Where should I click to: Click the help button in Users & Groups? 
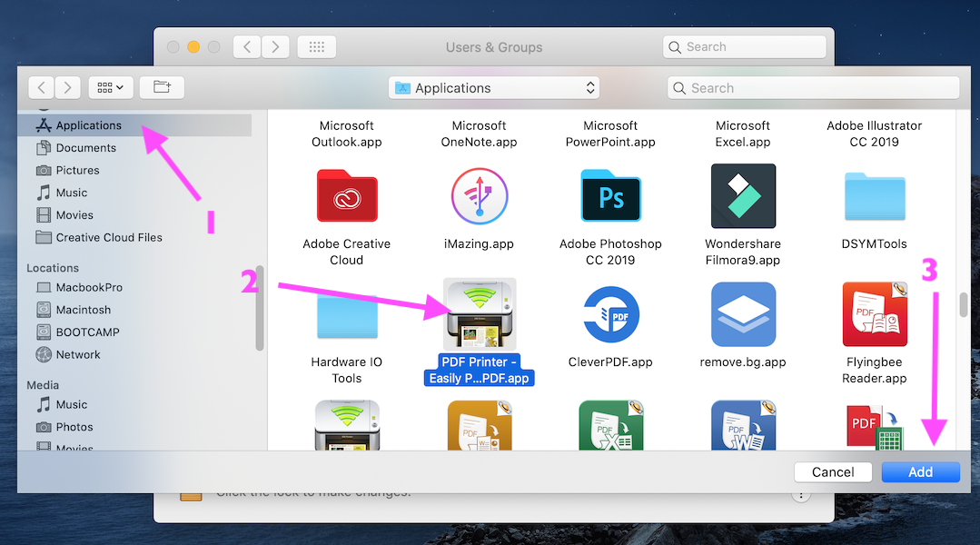(801, 497)
